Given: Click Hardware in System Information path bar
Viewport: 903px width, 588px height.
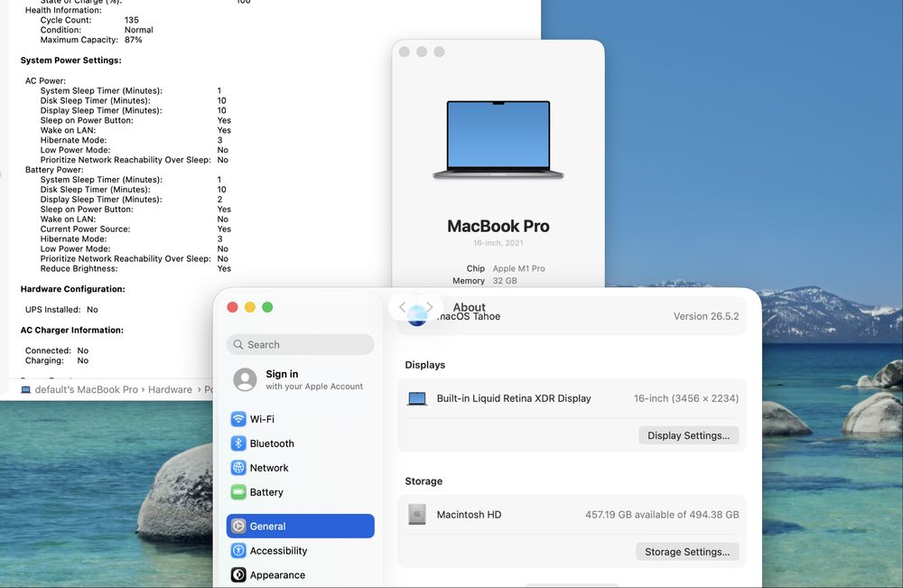Looking at the screenshot, I should coord(170,390).
